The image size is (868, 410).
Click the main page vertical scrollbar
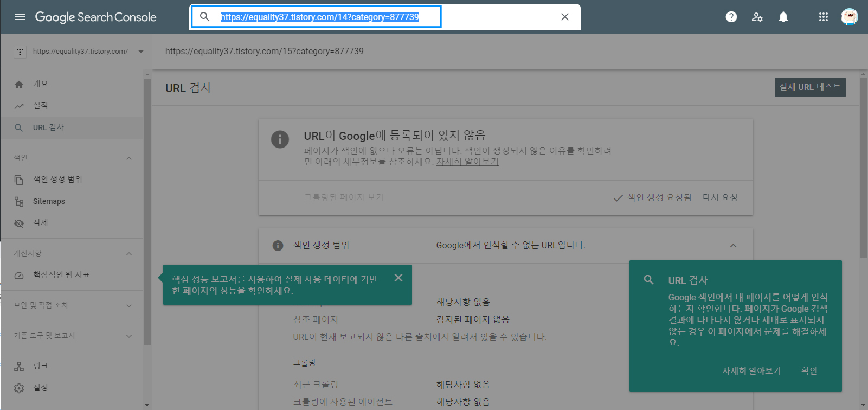click(864, 168)
